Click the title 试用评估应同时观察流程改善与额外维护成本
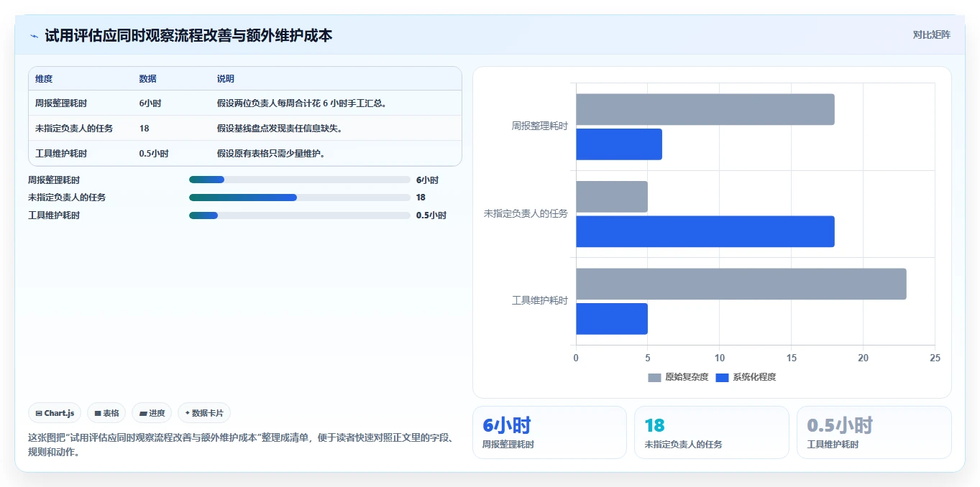980x487 pixels. 188,35
